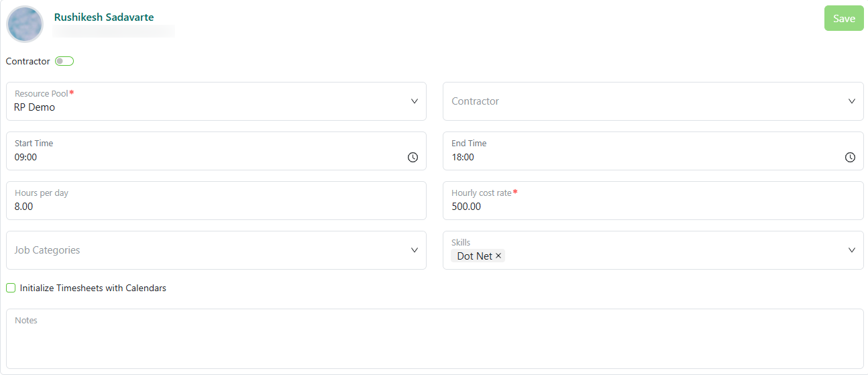Toggle the Contractor switch on
This screenshot has height=375, width=868.
tap(64, 61)
